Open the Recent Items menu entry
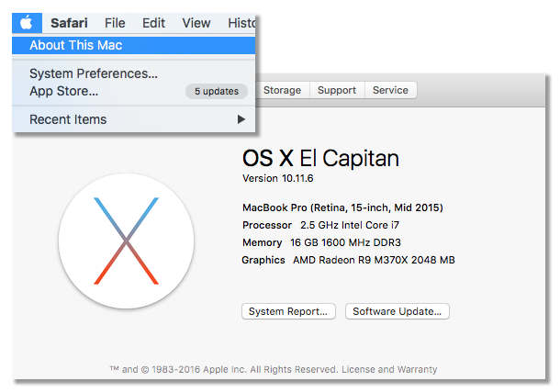This screenshot has width=560, height=392. coord(133,119)
